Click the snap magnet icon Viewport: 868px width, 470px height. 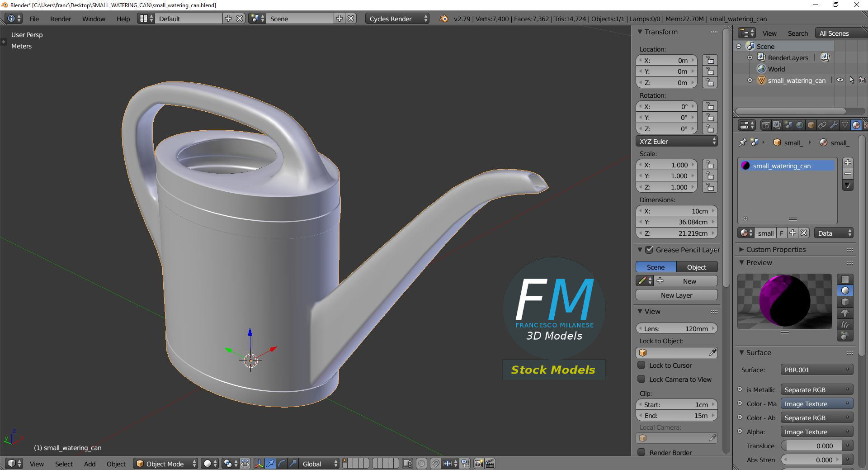pos(435,464)
